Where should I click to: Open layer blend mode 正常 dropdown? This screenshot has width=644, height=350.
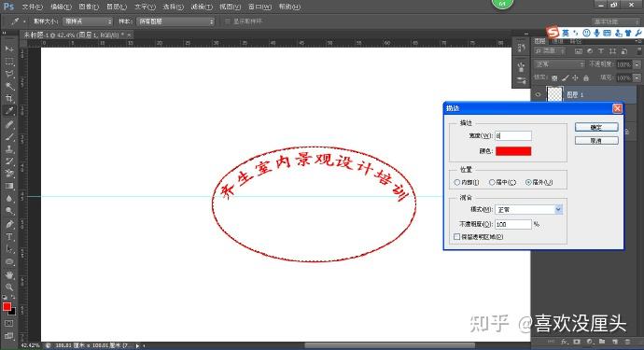tap(559, 64)
